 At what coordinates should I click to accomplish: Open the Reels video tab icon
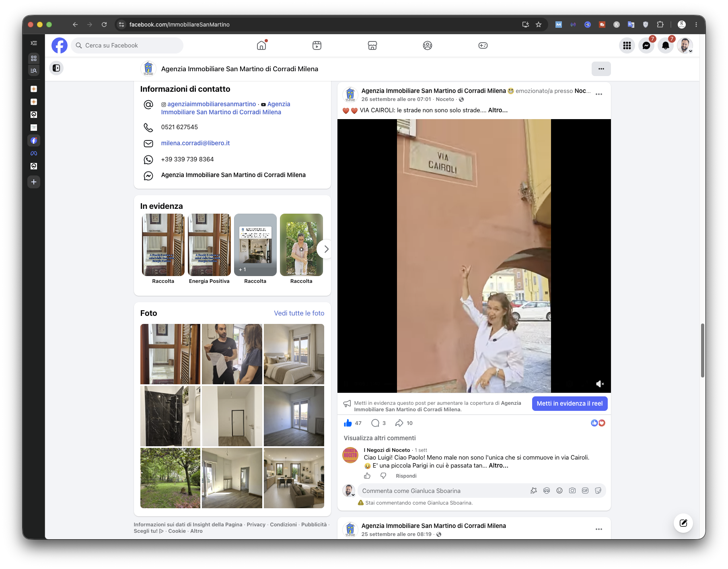tap(317, 45)
